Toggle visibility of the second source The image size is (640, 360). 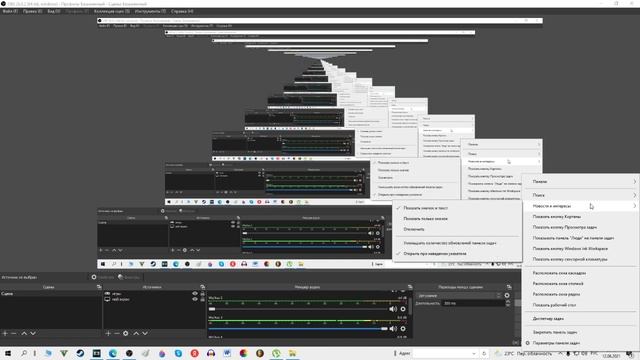tap(195, 299)
